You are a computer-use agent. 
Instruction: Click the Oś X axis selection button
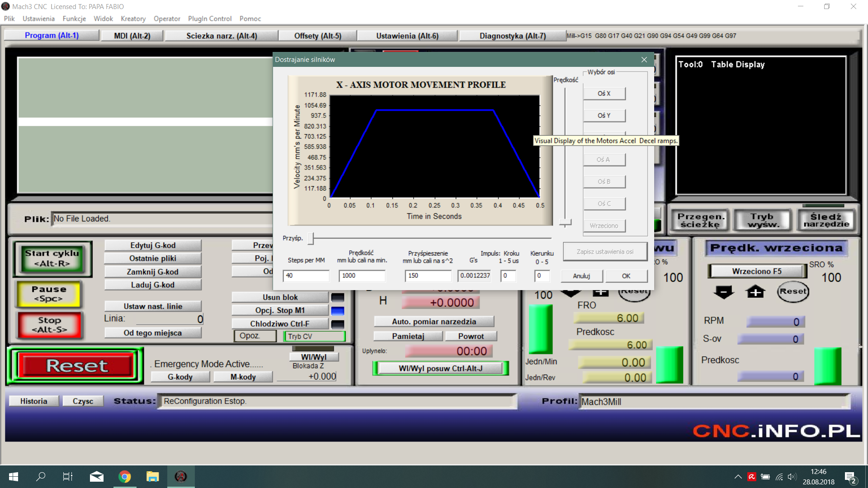604,93
